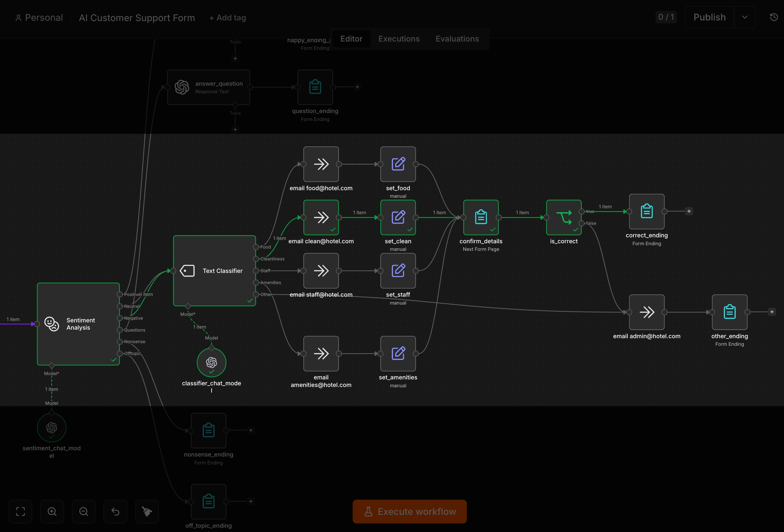Click the Food output connector

pos(256,247)
